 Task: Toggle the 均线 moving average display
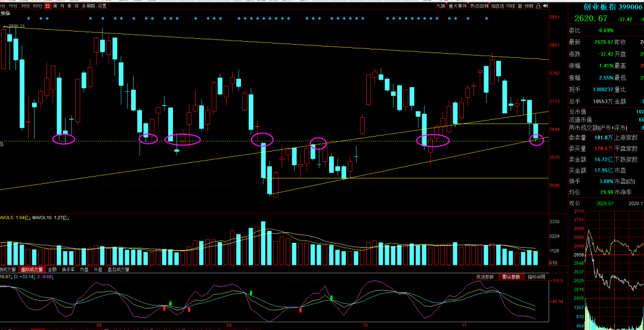tap(510, 6)
